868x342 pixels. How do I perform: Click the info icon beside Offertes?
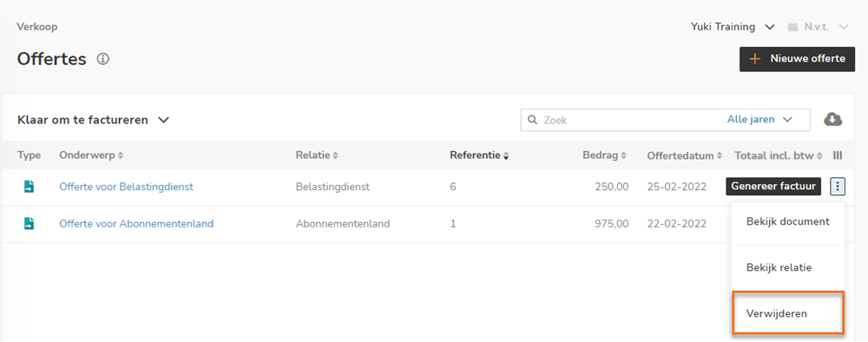coord(103,59)
